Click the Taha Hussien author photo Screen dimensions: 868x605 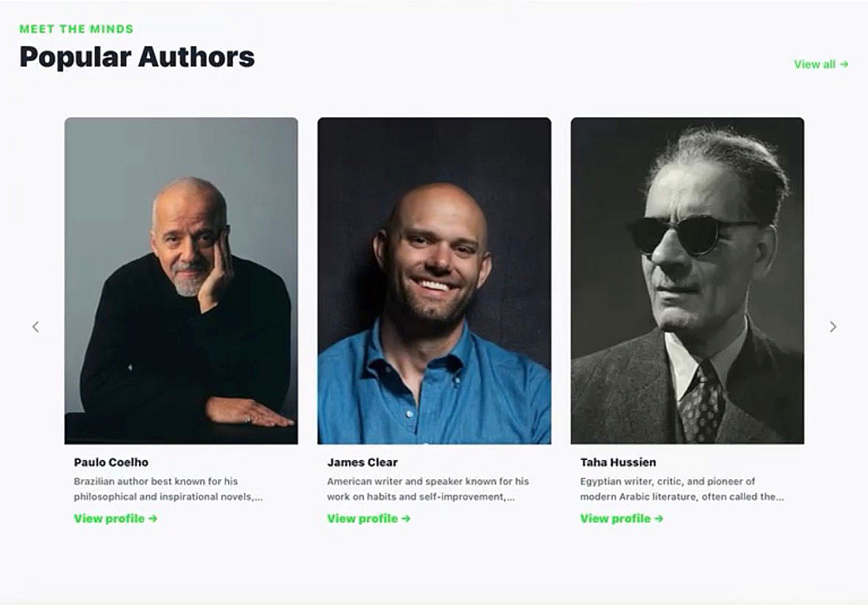pyautogui.click(x=687, y=280)
